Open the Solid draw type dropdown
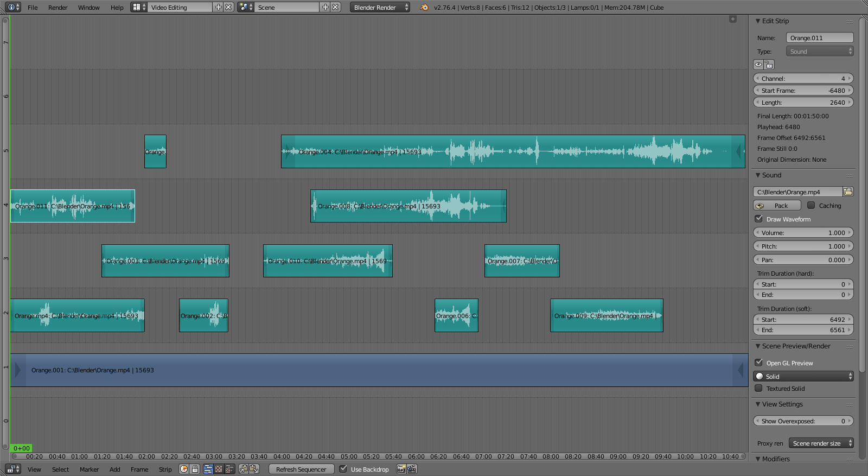868x476 pixels. (x=803, y=376)
